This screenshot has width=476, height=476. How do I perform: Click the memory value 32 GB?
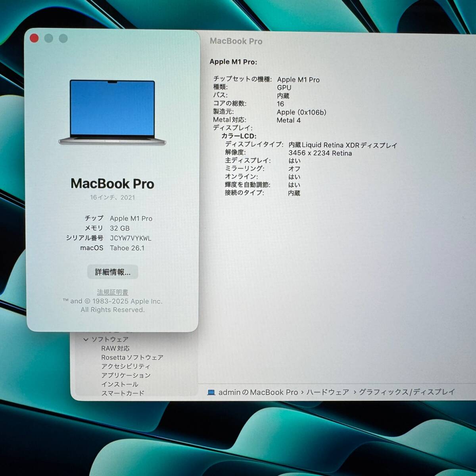tap(120, 228)
